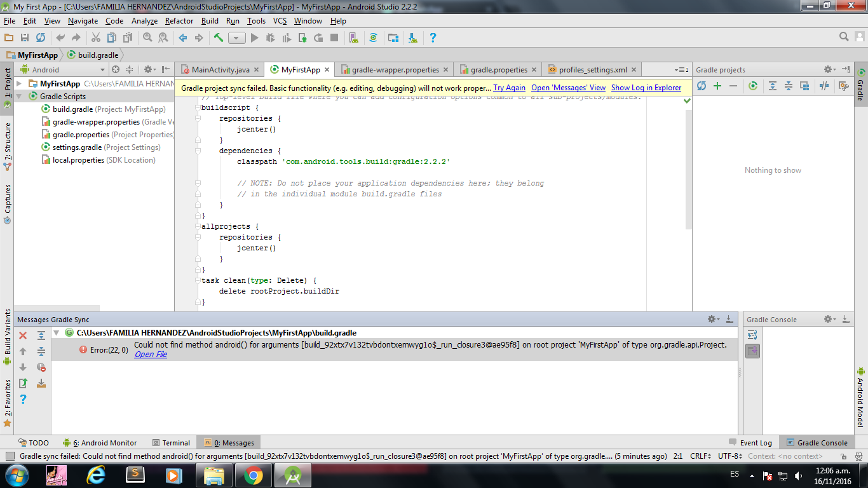Screen dimensions: 868x488
Task: Click the red X in Messages panel
Action: [23, 335]
